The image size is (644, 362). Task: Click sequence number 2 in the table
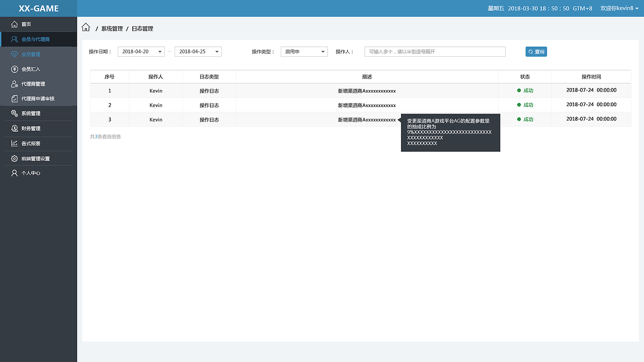(110, 106)
